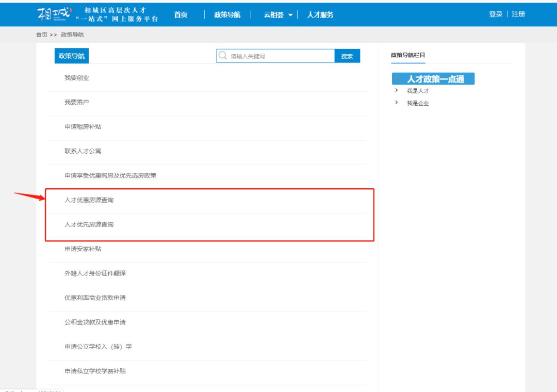
Task: Open the 我要创业 list item
Action: click(x=77, y=78)
